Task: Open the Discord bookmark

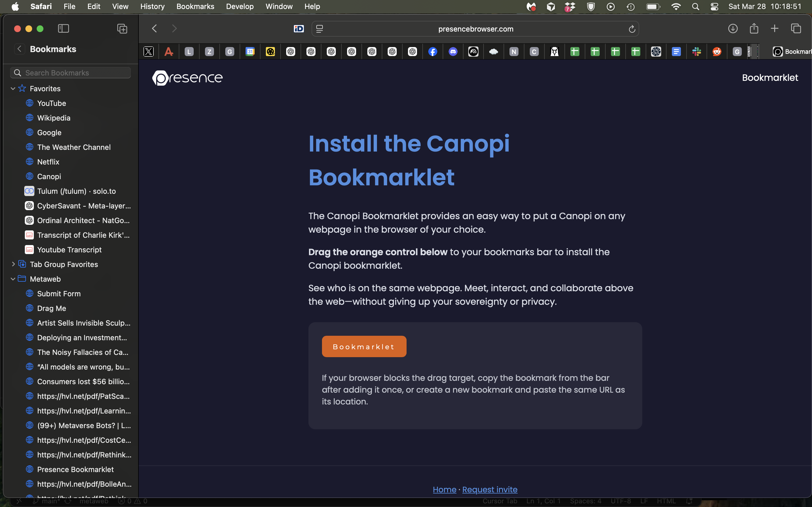Action: pyautogui.click(x=453, y=51)
